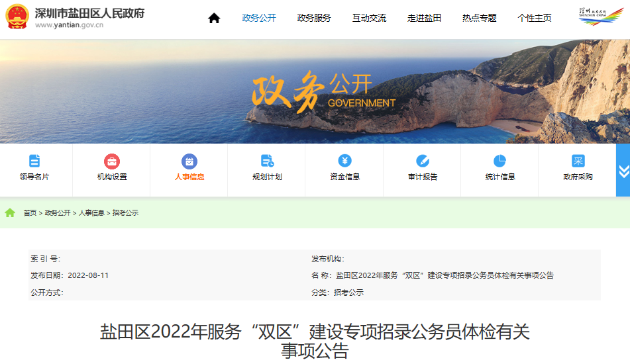Click the 领导名片 label
Viewport: 630px width, 364px height.
coord(34,177)
